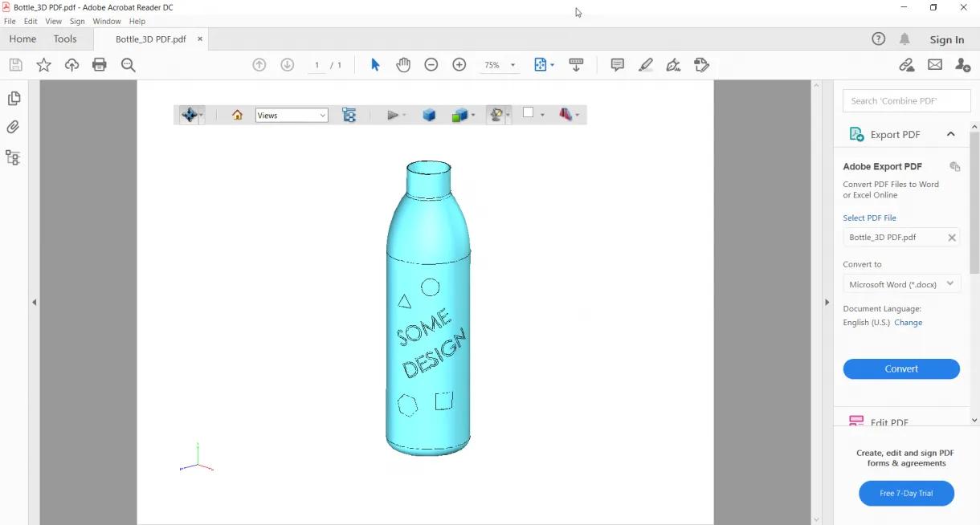980x525 pixels.
Task: Open the Convert to format dropdown
Action: (x=901, y=283)
